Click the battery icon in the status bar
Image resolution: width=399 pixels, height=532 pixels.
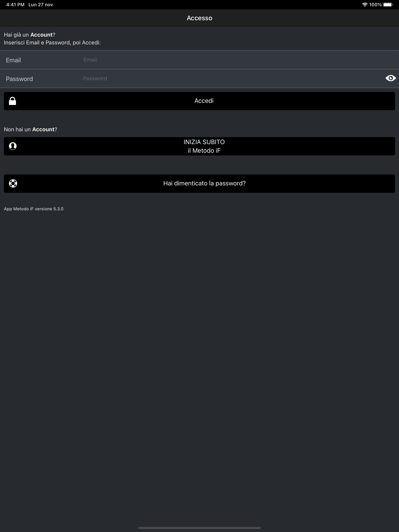coord(388,4)
